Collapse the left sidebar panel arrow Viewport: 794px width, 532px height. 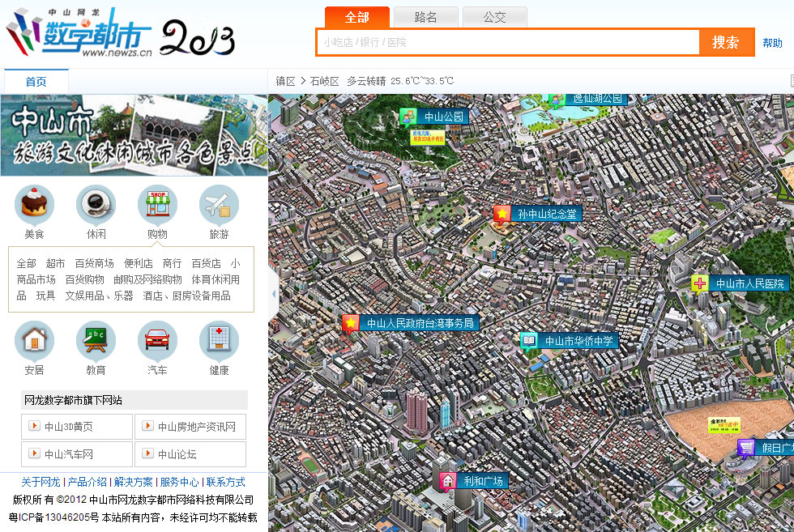(x=274, y=294)
